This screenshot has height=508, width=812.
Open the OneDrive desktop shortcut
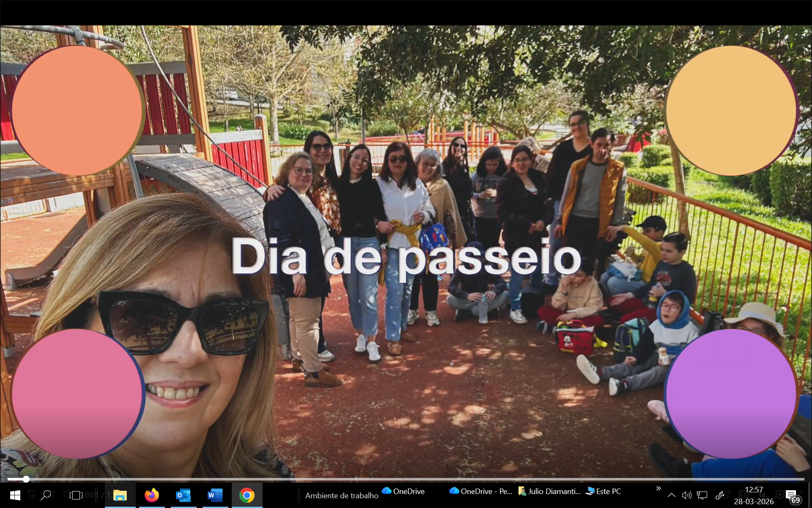[403, 491]
